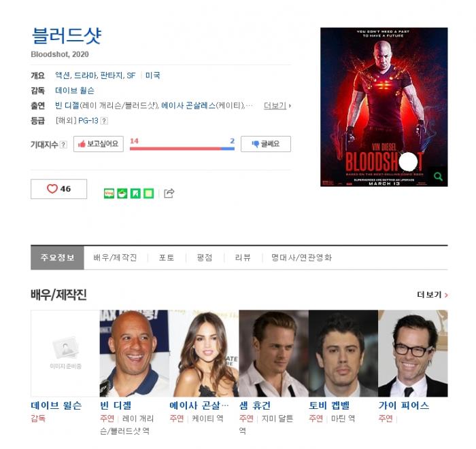476x449 pixels.
Task: Click the help icon beside 기대지수
Action: (63, 145)
